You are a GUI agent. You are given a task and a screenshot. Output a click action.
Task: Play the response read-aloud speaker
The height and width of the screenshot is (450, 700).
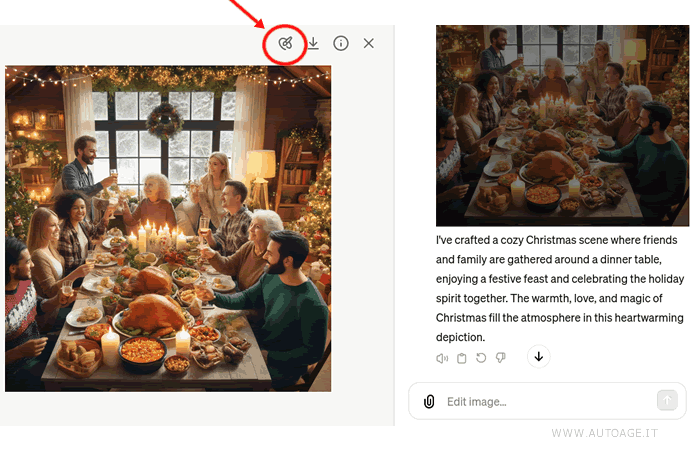(x=442, y=358)
